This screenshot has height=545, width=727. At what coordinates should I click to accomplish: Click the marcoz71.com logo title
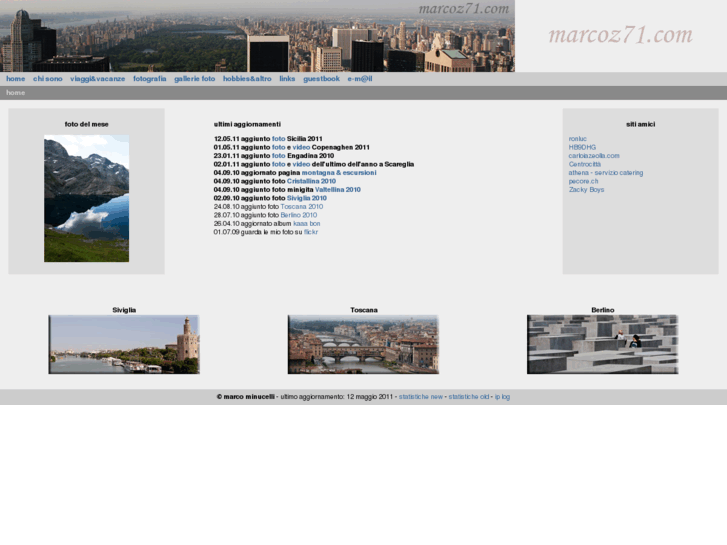coord(620,36)
